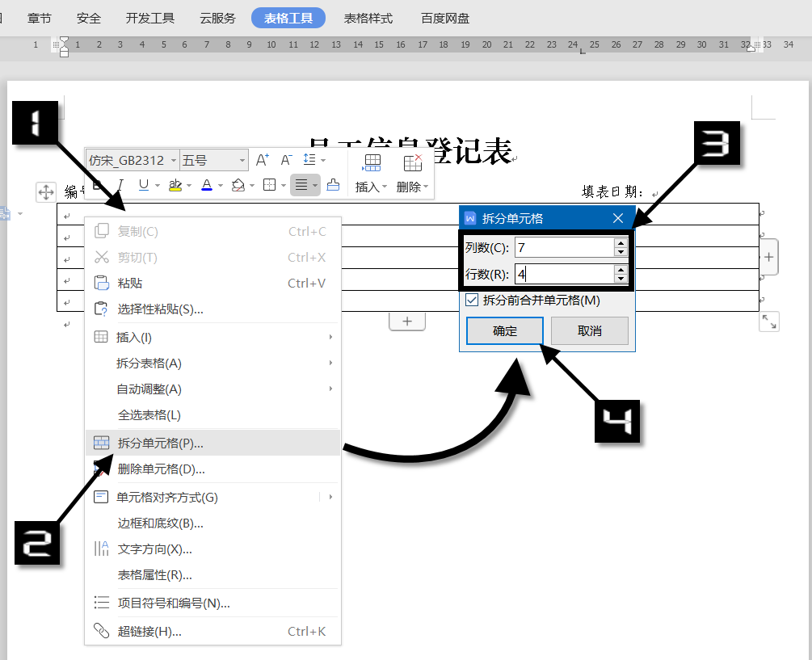Click the 删除 label in mini toolbar

409,187
